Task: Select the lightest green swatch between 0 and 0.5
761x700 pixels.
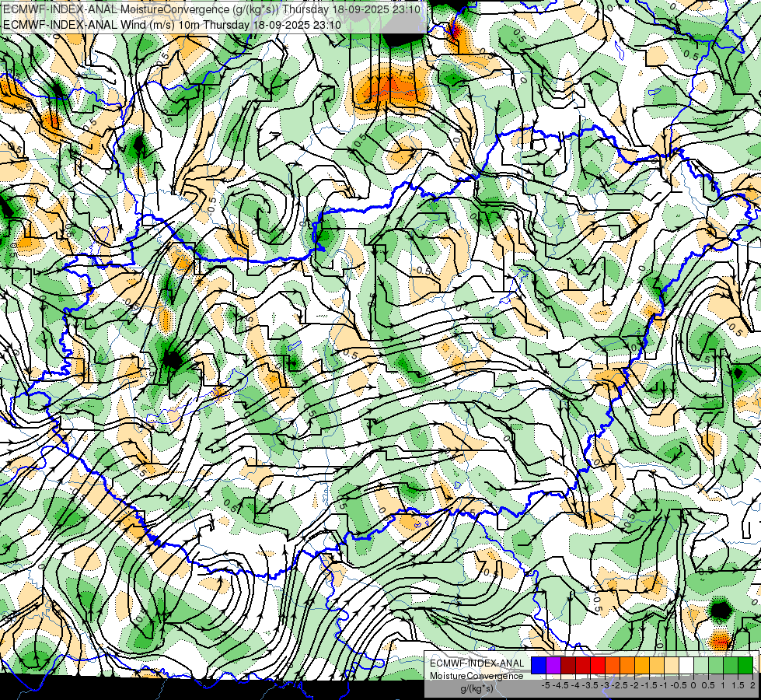Action: (701, 665)
